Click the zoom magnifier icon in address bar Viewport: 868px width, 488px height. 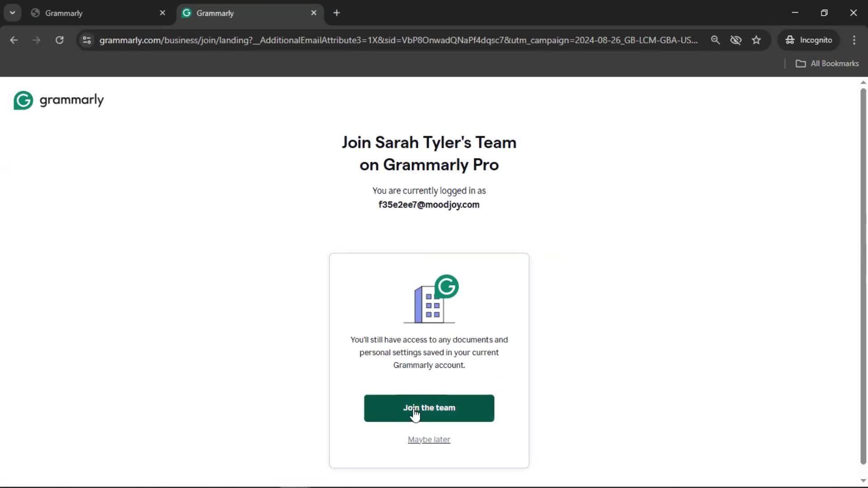[x=716, y=40]
